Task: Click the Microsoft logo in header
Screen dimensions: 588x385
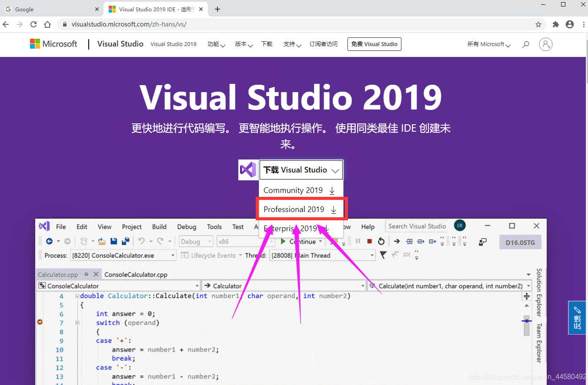Action: 53,44
